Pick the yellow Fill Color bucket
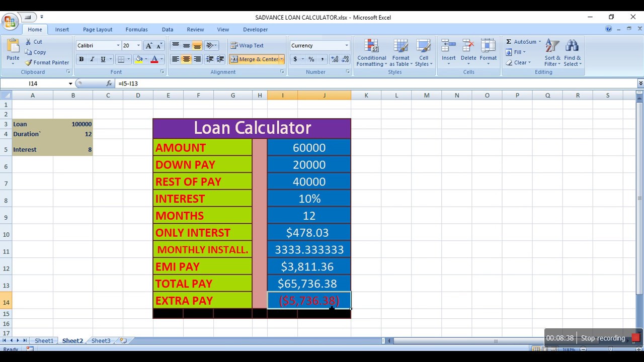Image resolution: width=644 pixels, height=362 pixels. (139, 59)
